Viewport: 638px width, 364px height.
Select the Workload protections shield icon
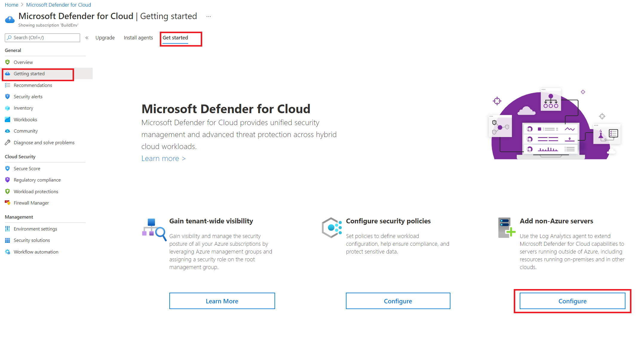7,191
